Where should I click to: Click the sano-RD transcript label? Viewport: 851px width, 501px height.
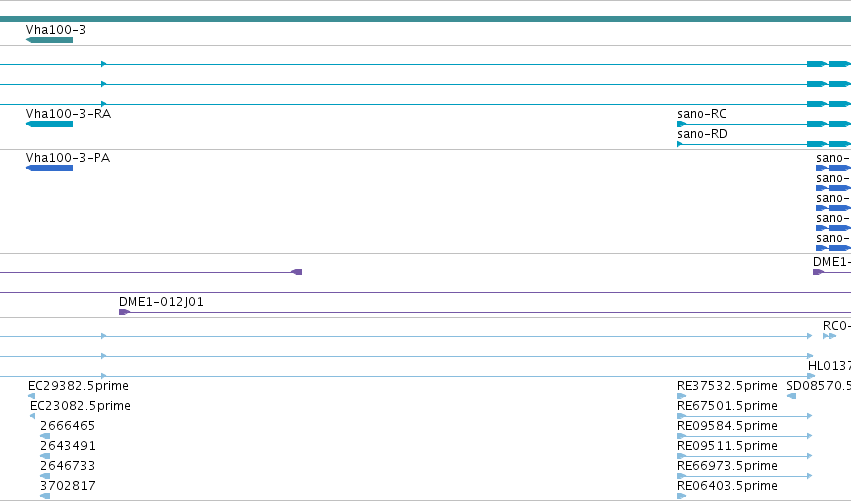tap(702, 134)
